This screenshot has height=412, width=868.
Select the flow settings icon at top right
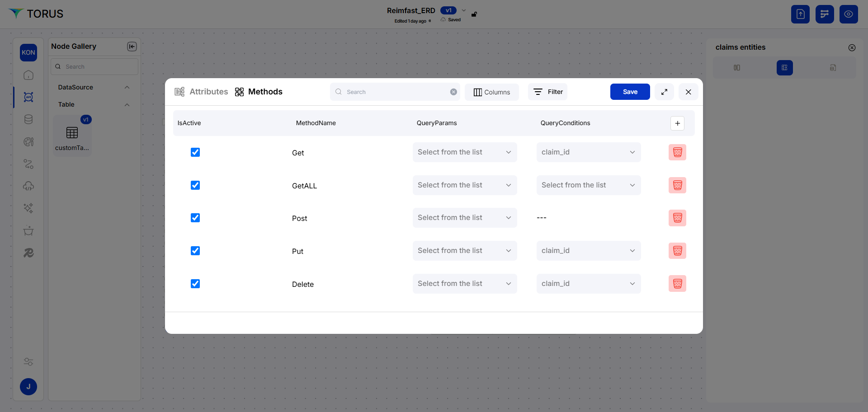(x=824, y=14)
